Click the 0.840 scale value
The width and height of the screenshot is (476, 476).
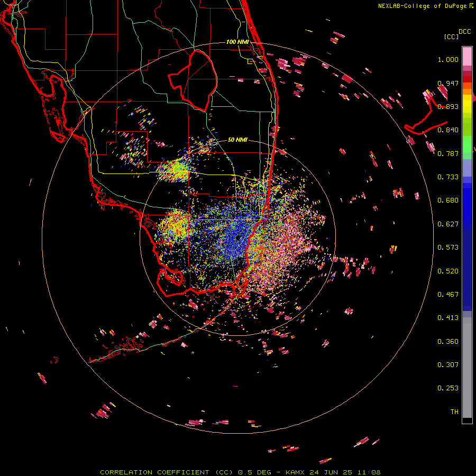click(x=448, y=130)
